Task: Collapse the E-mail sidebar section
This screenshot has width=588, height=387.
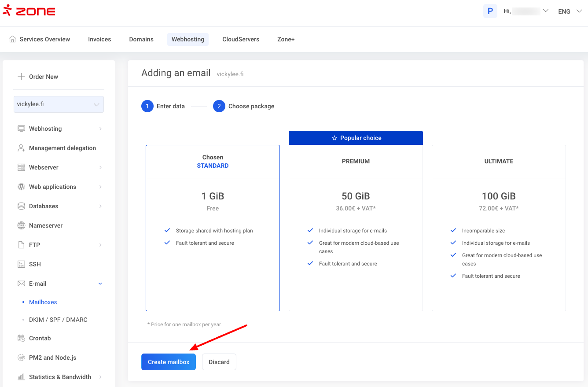Action: point(100,284)
